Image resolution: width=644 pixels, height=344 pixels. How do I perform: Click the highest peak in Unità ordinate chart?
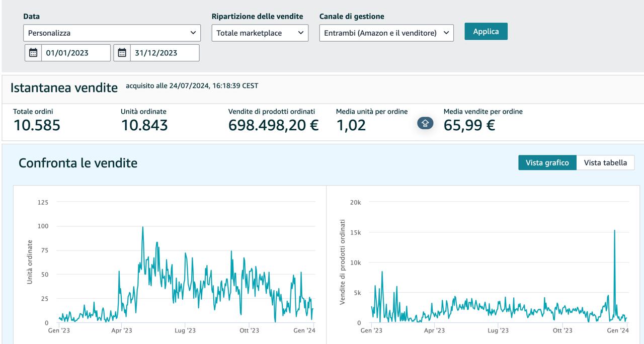click(x=143, y=227)
